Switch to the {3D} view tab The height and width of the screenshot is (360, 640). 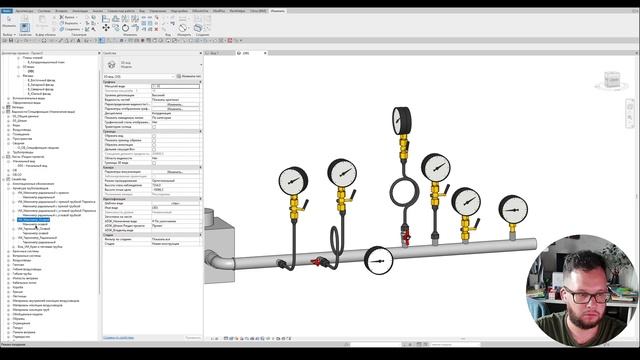tap(246, 53)
